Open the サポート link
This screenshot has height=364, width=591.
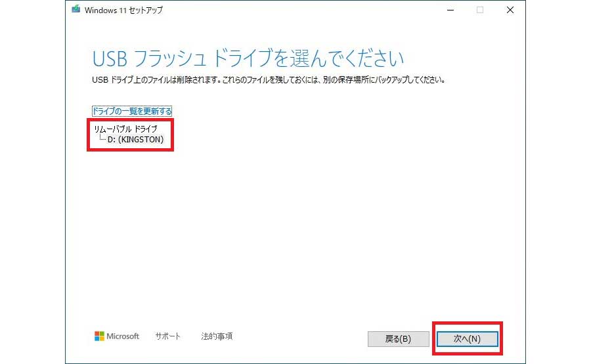(x=167, y=336)
